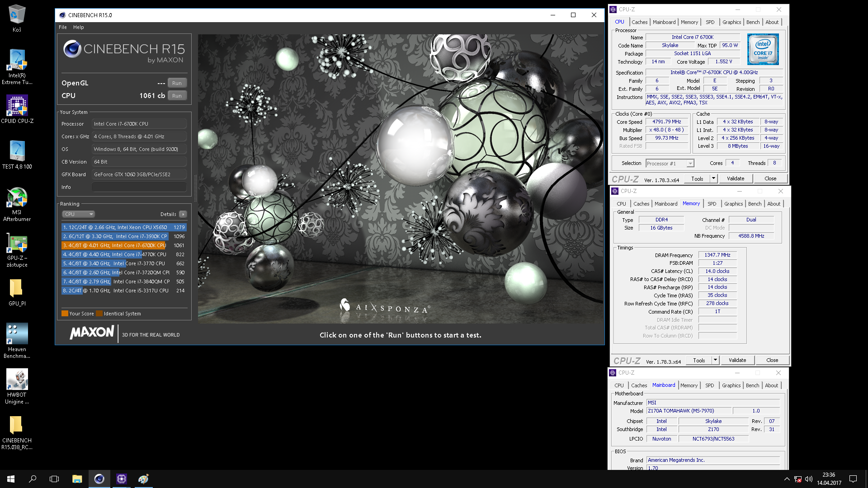The width and height of the screenshot is (868, 488).
Task: Click Intel Core i7 logo in CPU-Z
Action: click(763, 49)
